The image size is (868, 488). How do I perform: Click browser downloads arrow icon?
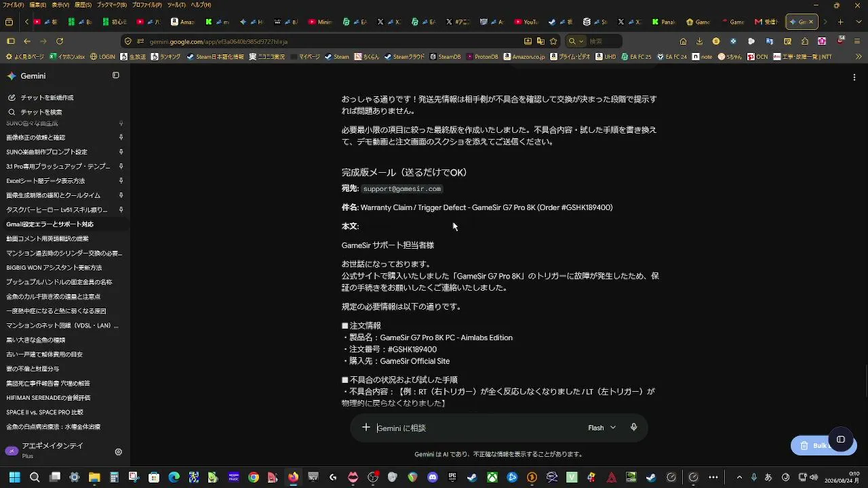pyautogui.click(x=699, y=41)
